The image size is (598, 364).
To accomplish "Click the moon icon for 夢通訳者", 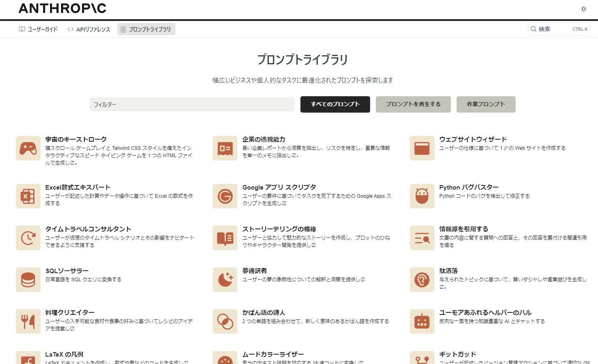I will pos(225,280).
